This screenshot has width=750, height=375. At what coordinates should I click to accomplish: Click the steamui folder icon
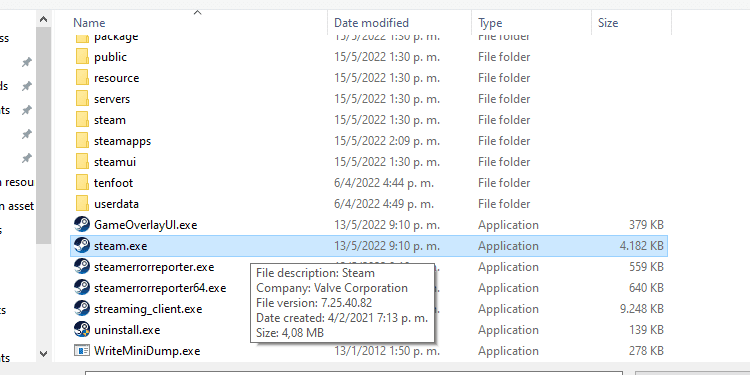[82, 162]
